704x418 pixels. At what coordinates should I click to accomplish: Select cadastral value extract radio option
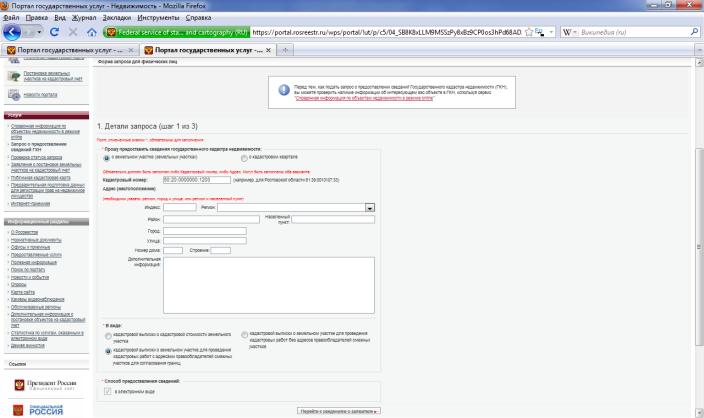108,336
